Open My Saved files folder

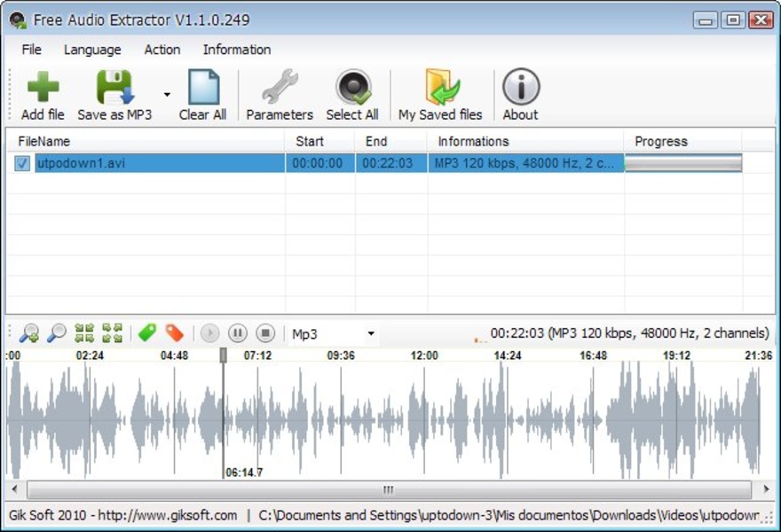point(440,89)
